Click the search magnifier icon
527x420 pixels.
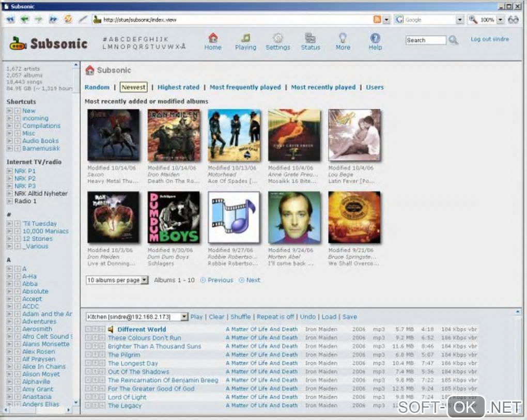tap(454, 40)
